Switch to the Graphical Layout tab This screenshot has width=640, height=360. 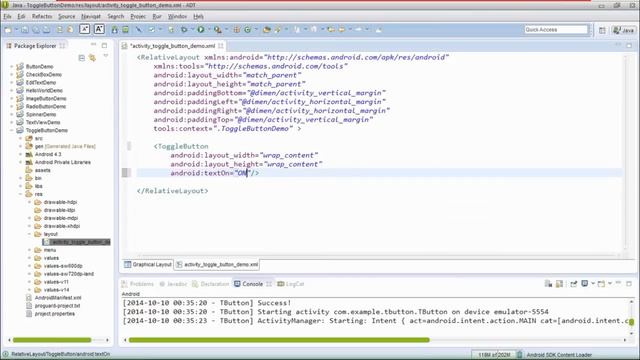(148, 264)
